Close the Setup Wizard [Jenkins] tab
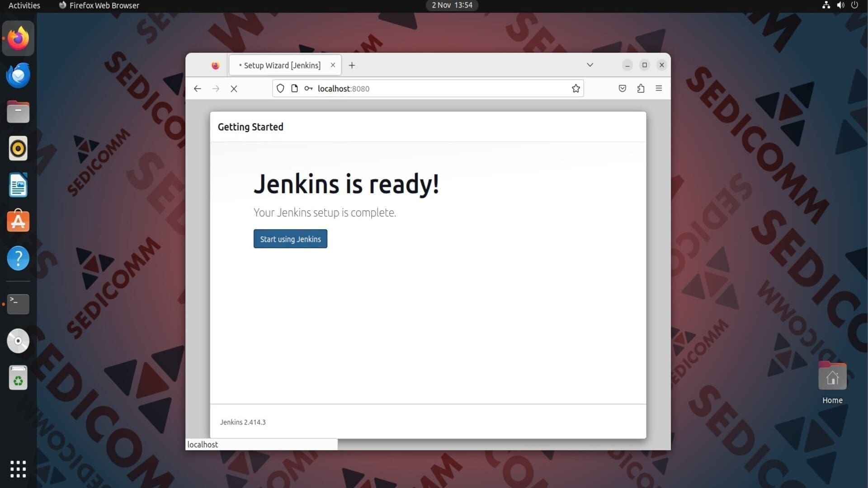 (x=333, y=65)
